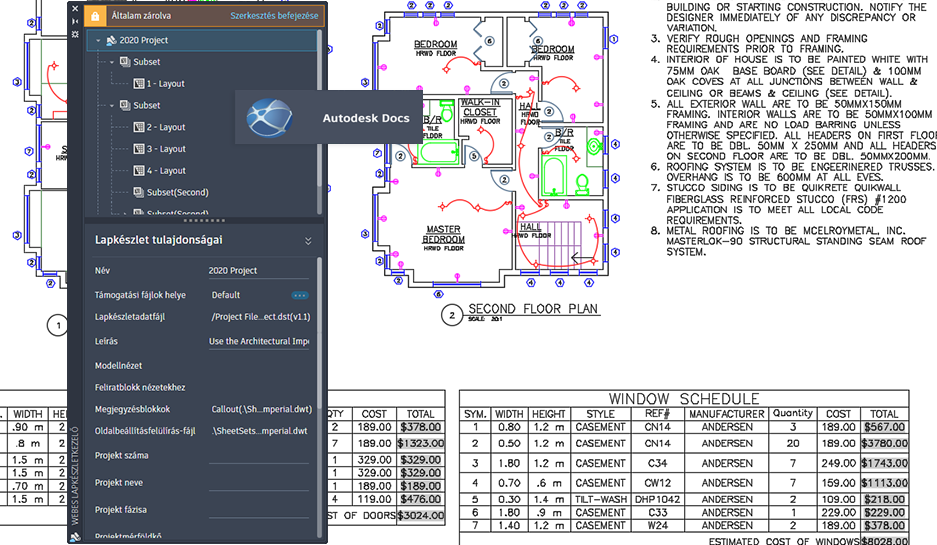Click the Autodesk Docs label
This screenshot has height=545, width=937.
point(366,118)
